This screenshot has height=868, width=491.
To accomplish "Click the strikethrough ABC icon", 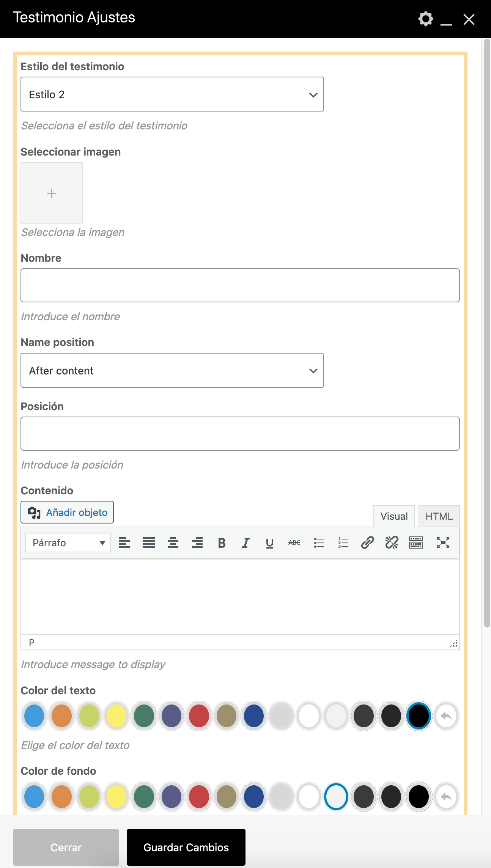I will (x=294, y=543).
